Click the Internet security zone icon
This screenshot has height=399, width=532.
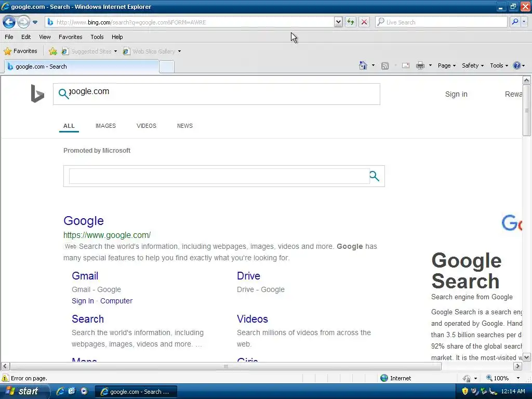(x=384, y=378)
